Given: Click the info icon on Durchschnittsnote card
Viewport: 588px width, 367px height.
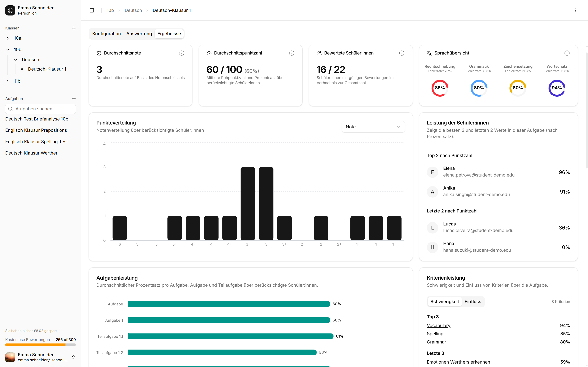Looking at the screenshot, I should [x=182, y=53].
